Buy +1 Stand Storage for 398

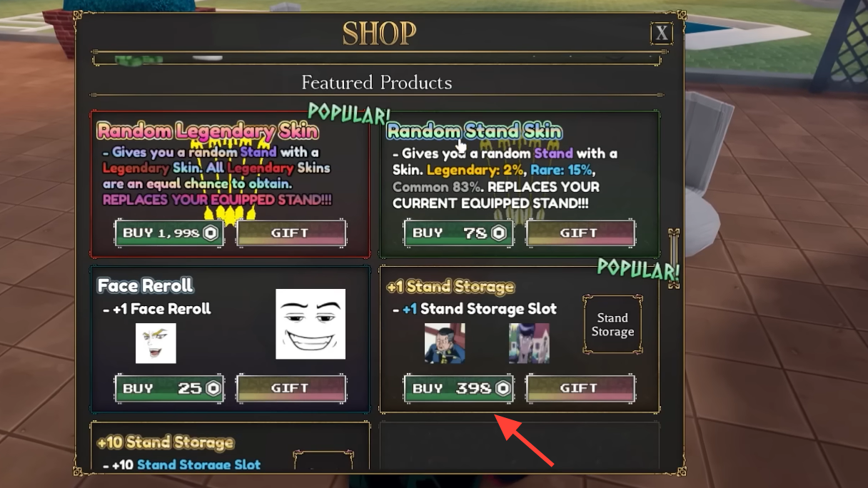coord(458,389)
